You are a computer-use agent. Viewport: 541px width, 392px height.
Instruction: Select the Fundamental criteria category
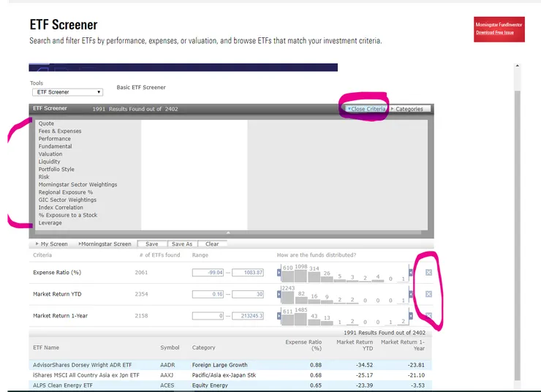pyautogui.click(x=56, y=146)
